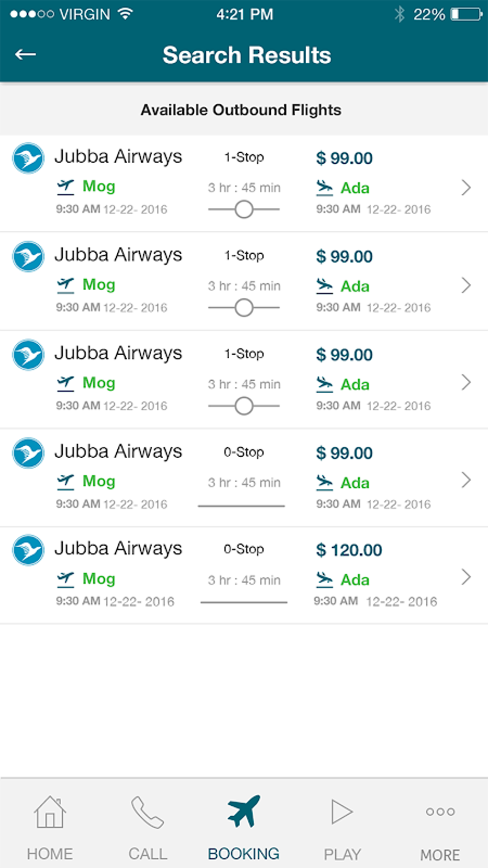Image resolution: width=488 pixels, height=868 pixels.
Task: Switch to the PLAY tab label
Action: [x=342, y=854]
